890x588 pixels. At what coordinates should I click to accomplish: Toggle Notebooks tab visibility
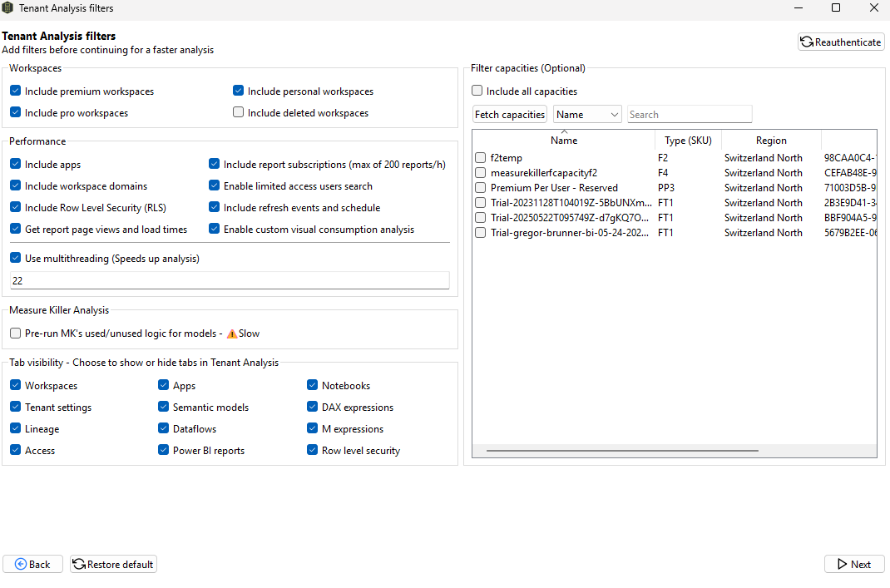click(312, 385)
